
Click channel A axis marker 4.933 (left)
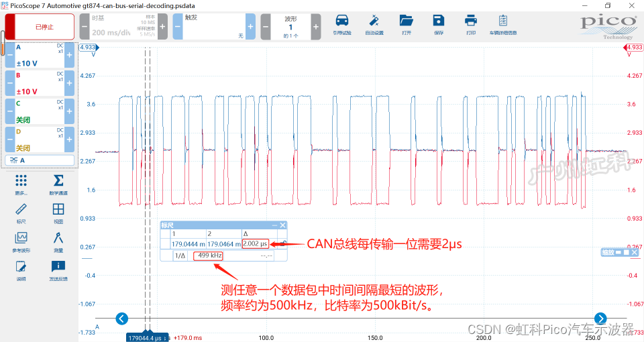point(89,47)
